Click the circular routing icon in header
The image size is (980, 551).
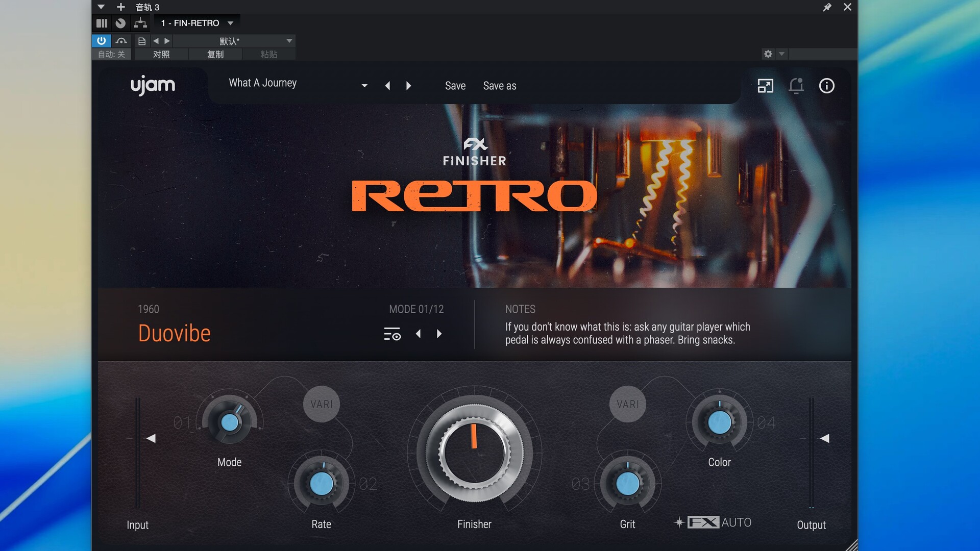[x=120, y=23]
